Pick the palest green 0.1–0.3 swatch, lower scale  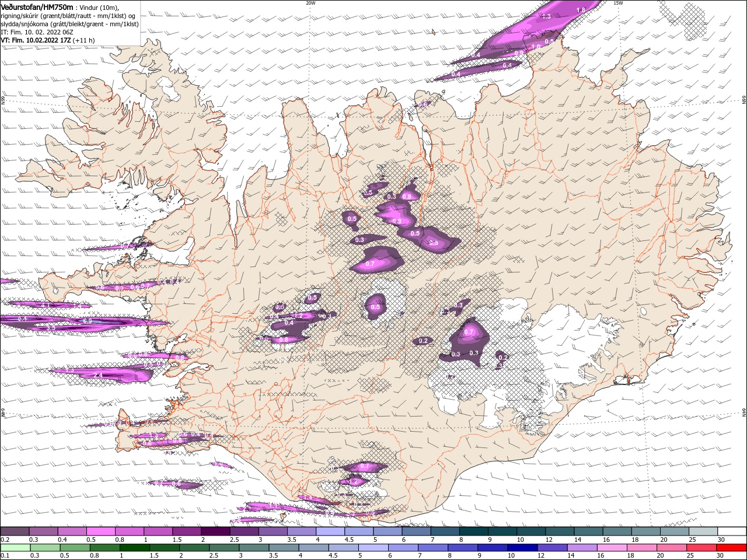click(15, 548)
